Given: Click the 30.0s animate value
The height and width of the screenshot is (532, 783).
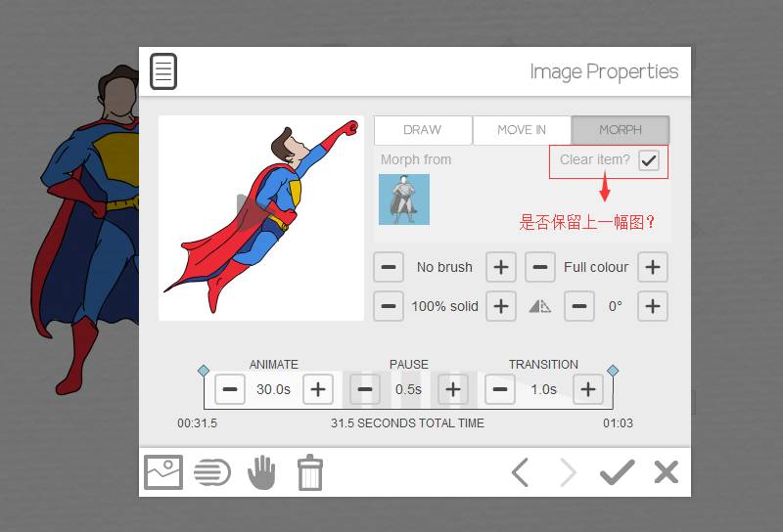Looking at the screenshot, I should click(x=274, y=389).
